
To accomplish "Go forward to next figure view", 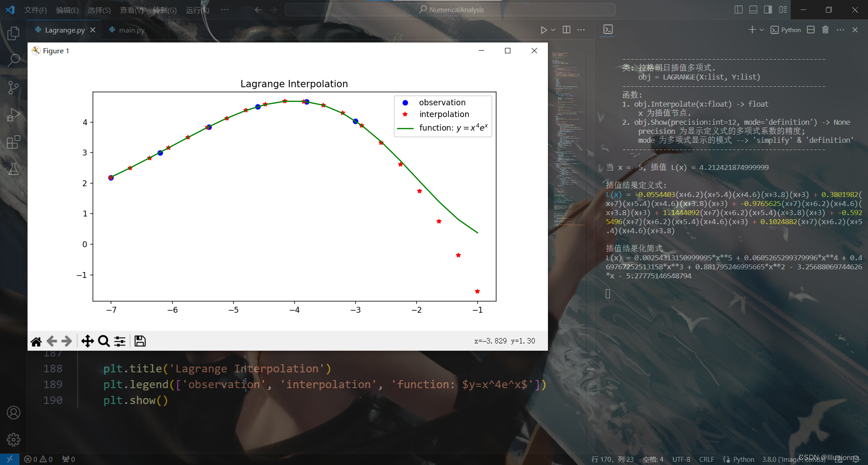I will tap(67, 341).
